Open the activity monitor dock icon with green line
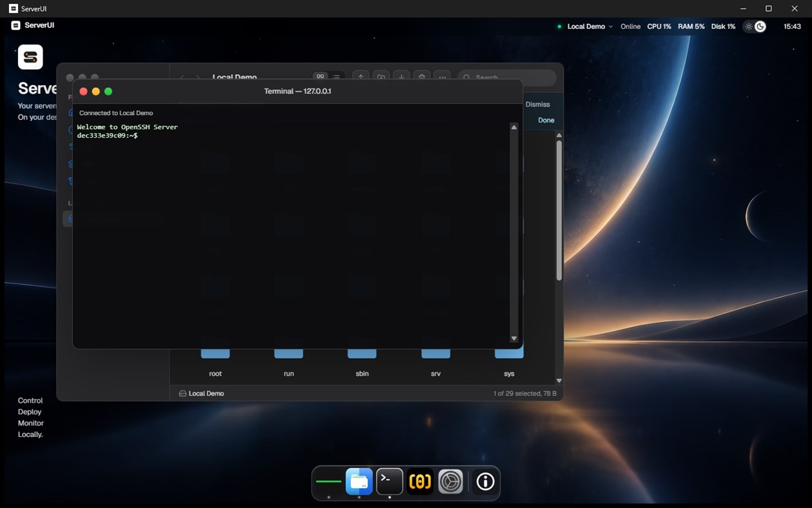Image resolution: width=812 pixels, height=508 pixels. tap(329, 482)
